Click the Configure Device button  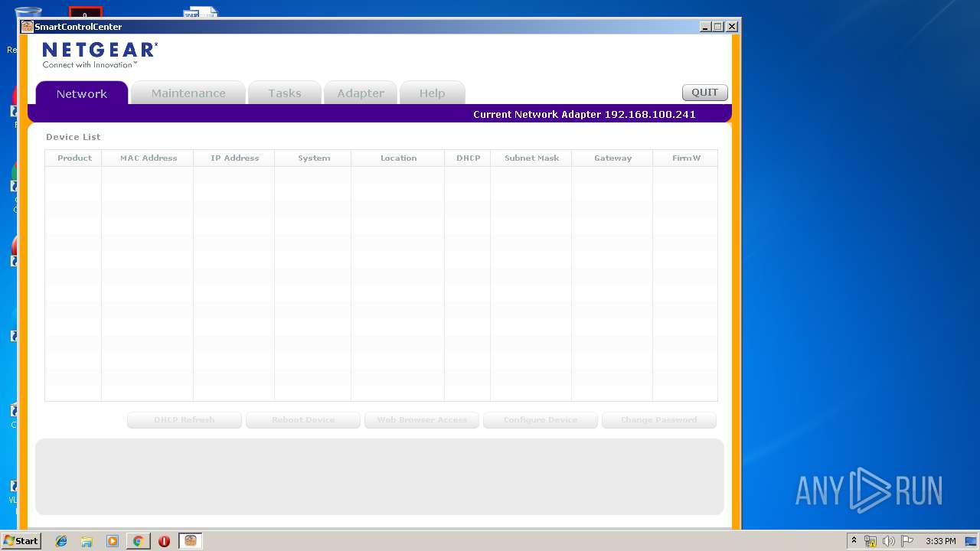pyautogui.click(x=541, y=420)
